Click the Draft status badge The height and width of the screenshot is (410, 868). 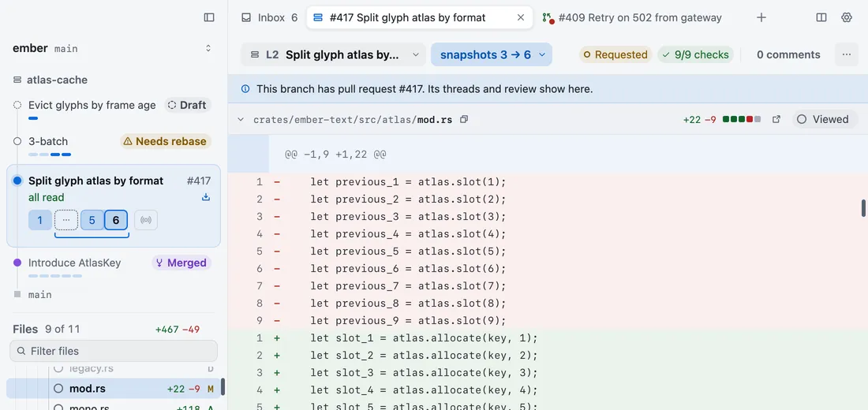[188, 105]
